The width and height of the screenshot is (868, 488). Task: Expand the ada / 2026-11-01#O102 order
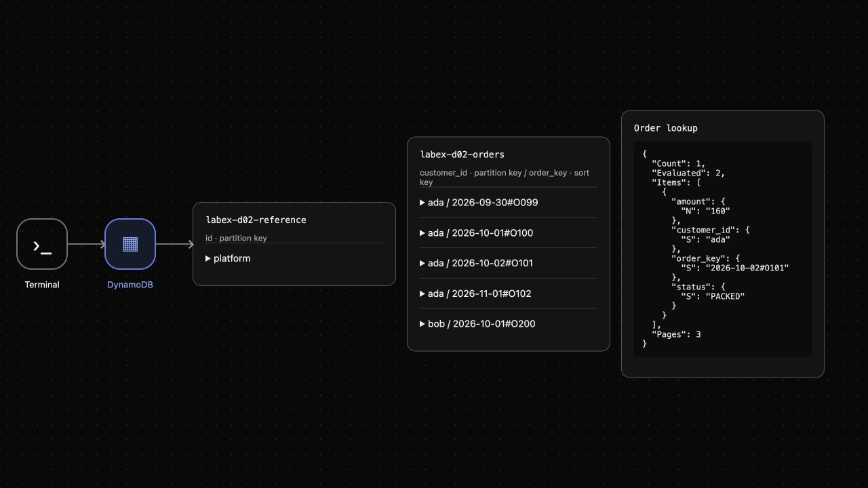pyautogui.click(x=509, y=293)
